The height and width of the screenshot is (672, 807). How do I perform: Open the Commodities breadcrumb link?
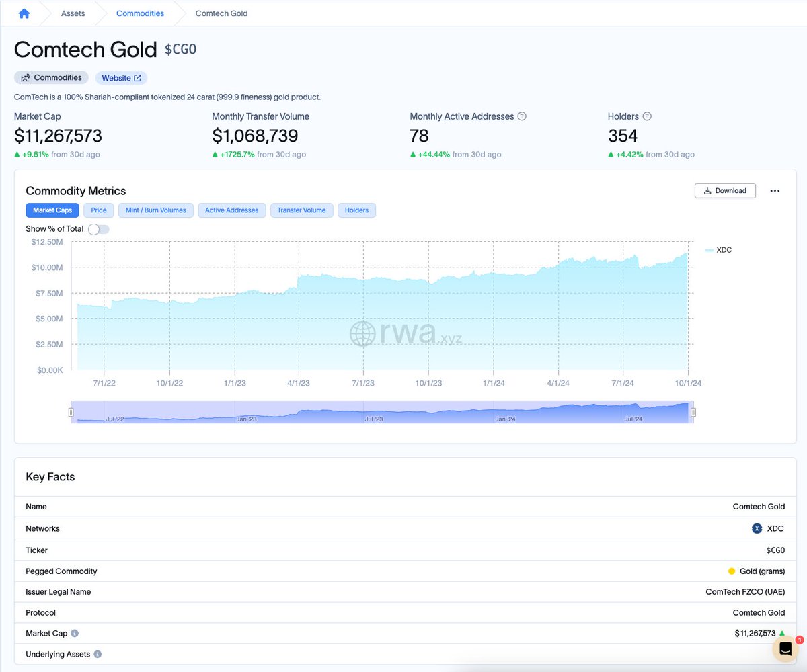140,13
